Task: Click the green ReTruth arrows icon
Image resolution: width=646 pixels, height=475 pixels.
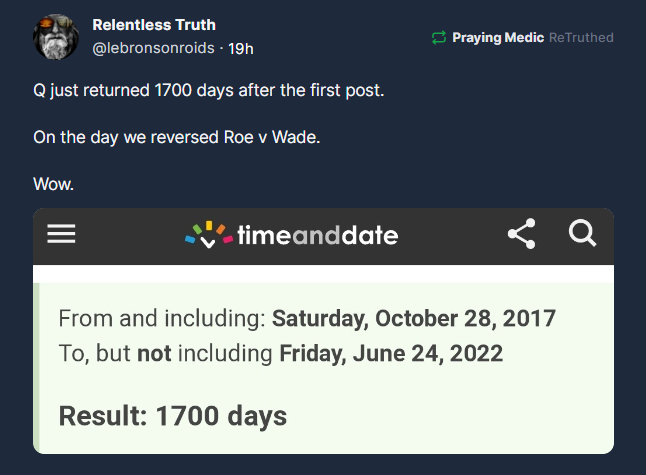Action: 438,38
